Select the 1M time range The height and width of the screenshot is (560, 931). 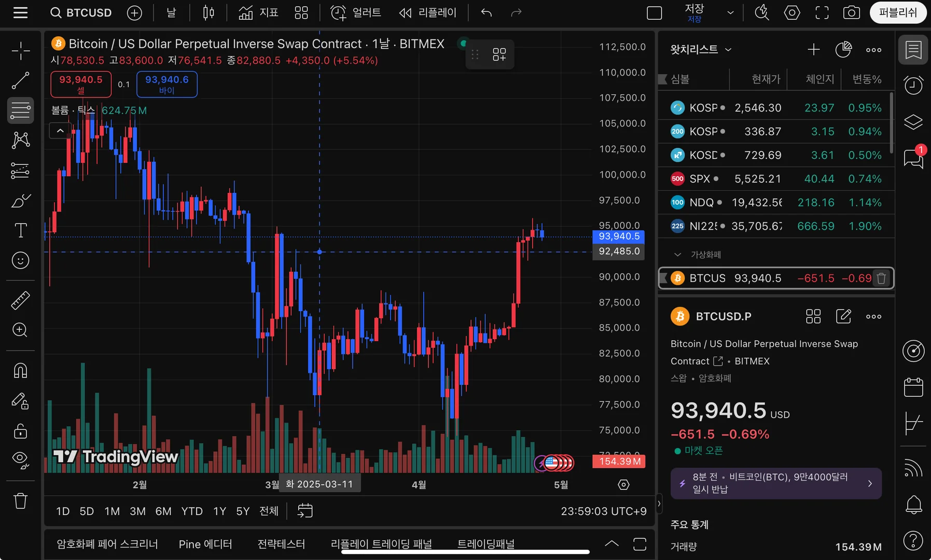pyautogui.click(x=112, y=511)
